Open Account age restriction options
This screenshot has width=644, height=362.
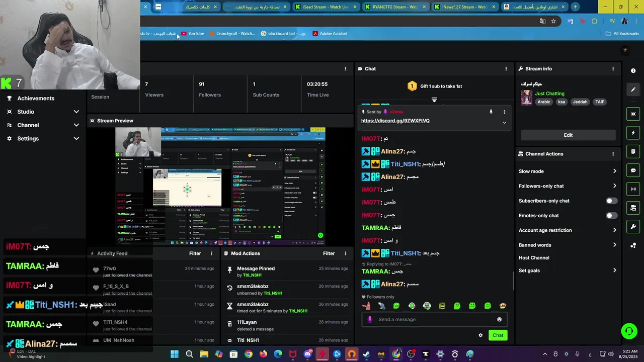pyautogui.click(x=568, y=230)
